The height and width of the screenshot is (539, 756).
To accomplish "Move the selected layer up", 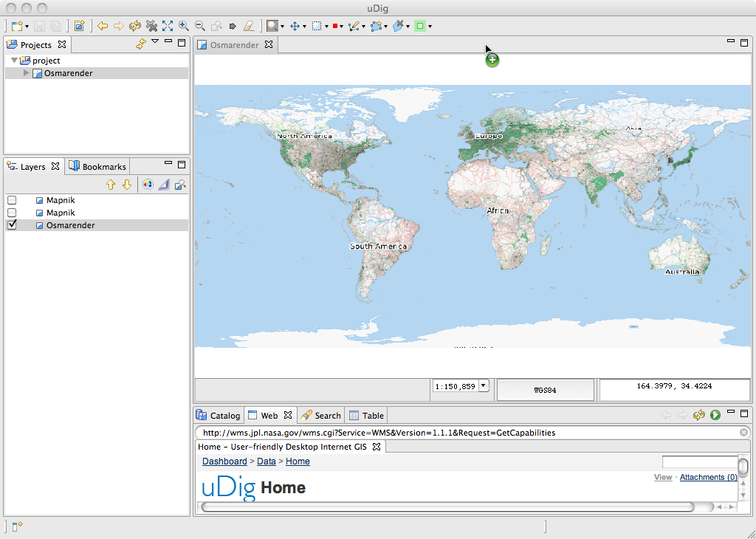I will [111, 185].
